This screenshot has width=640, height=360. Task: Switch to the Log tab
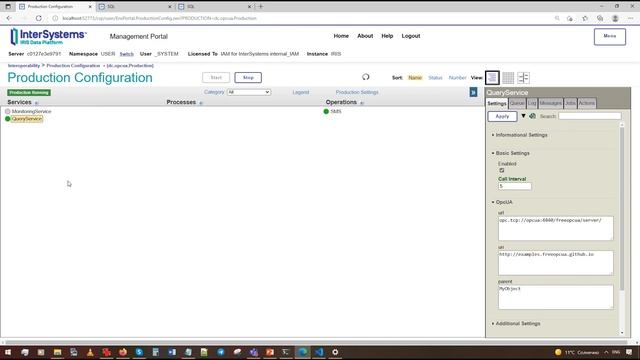[x=532, y=103]
